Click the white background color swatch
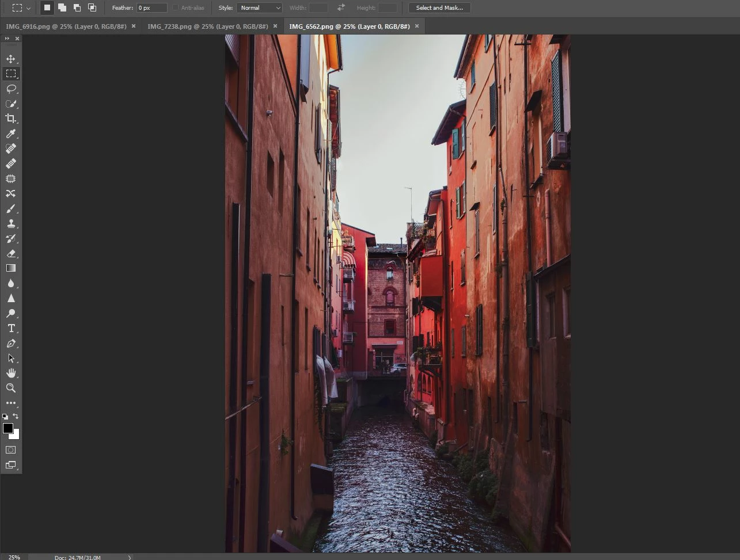Viewport: 740px width, 560px height. click(16, 436)
